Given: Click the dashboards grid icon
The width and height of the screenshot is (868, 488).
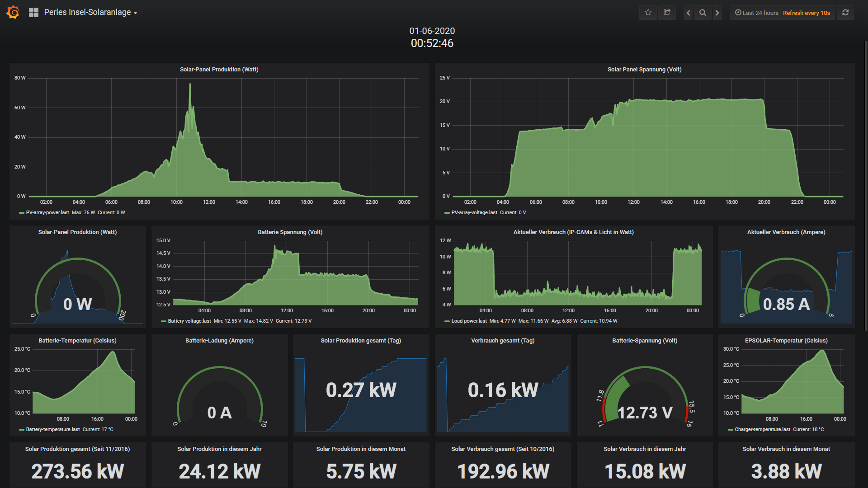Looking at the screenshot, I should (33, 13).
